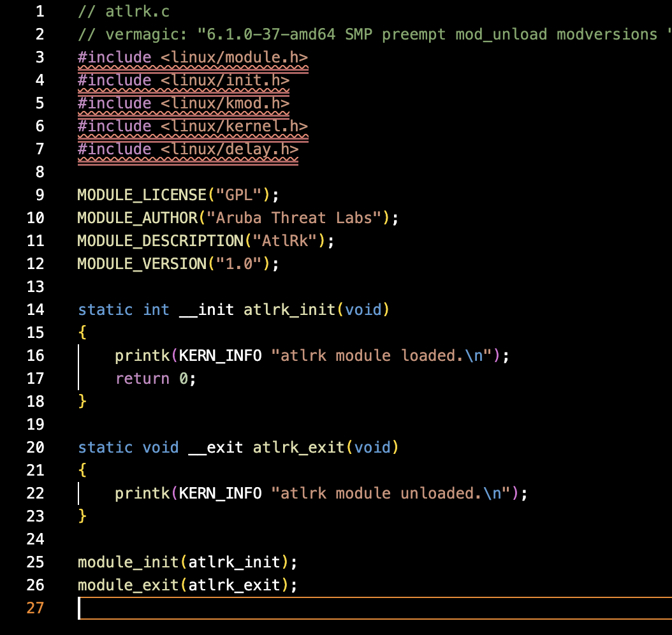
Task: Click line number 14 in the gutter
Action: coord(36,310)
